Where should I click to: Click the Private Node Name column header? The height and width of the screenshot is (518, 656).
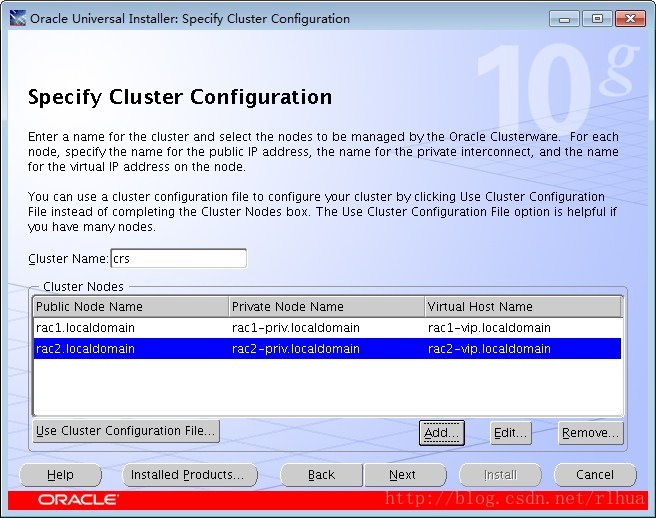tap(327, 307)
